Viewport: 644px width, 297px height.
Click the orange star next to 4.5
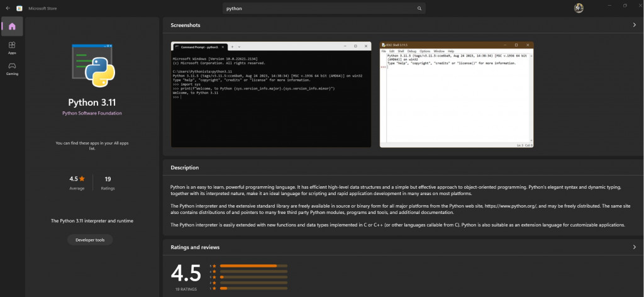[82, 179]
